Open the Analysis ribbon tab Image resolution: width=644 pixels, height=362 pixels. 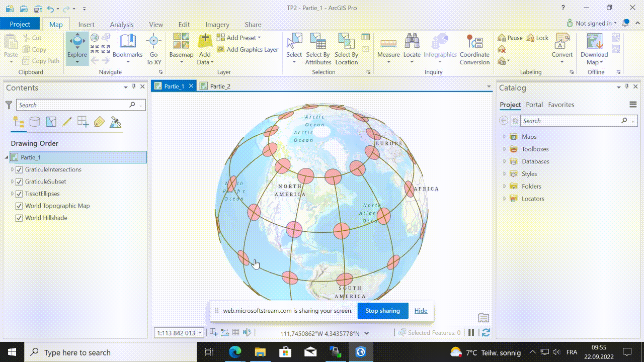tap(122, 24)
